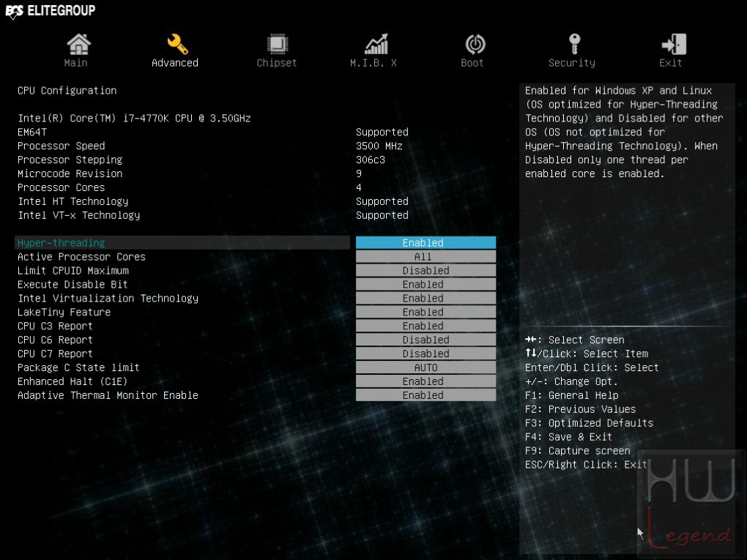Select the CPU C3 Report label
747x560 pixels.
(x=55, y=326)
